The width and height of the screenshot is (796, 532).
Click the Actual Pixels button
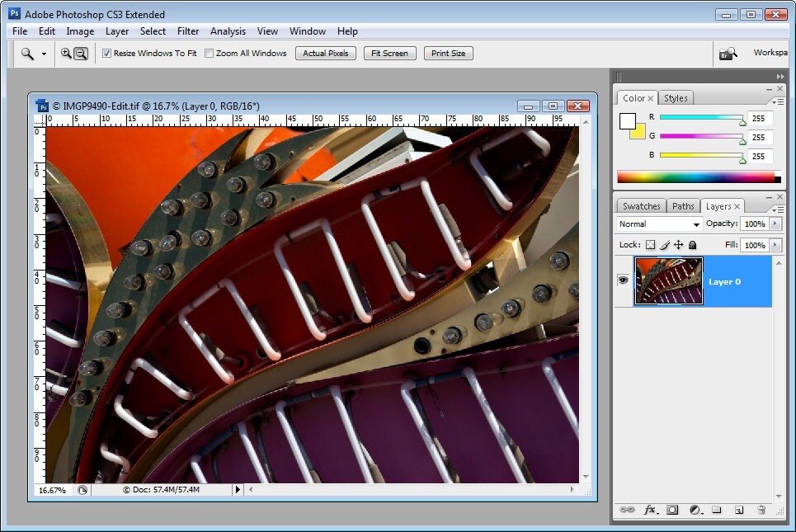(x=325, y=54)
